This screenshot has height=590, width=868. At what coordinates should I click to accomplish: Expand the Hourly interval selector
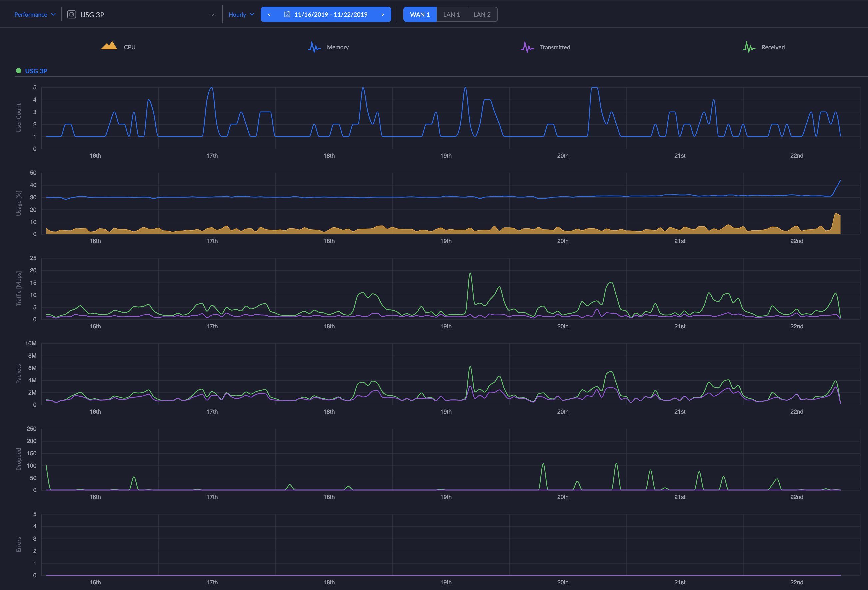coord(240,14)
